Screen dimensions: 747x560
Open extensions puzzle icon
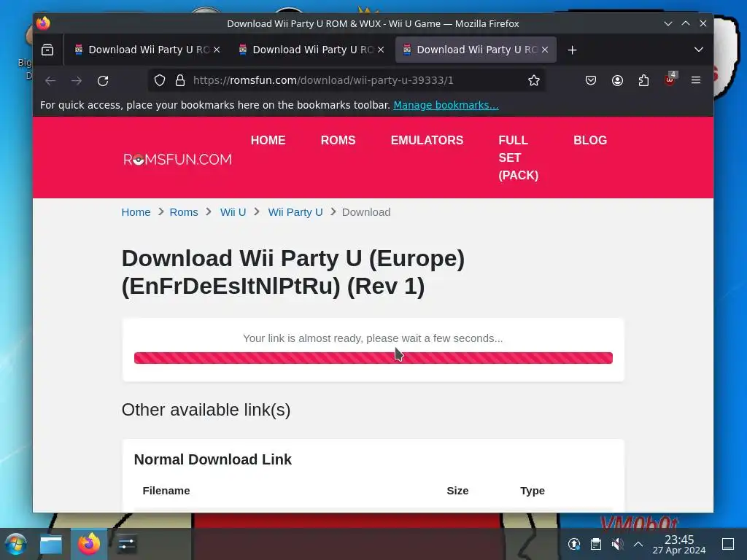click(643, 80)
